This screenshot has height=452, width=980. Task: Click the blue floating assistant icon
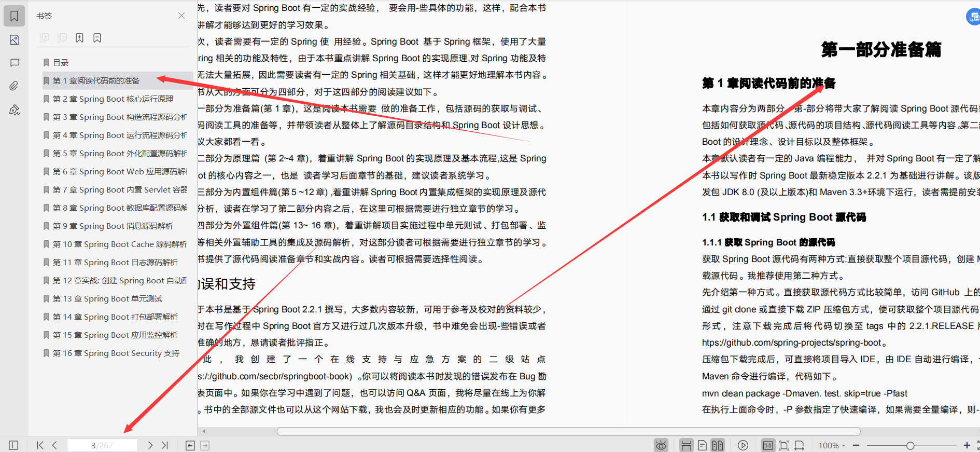[974, 17]
